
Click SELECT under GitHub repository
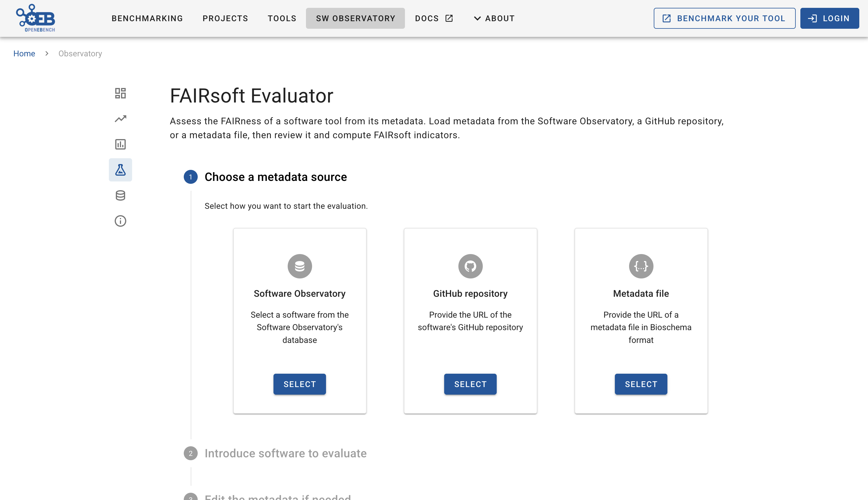[470, 384]
